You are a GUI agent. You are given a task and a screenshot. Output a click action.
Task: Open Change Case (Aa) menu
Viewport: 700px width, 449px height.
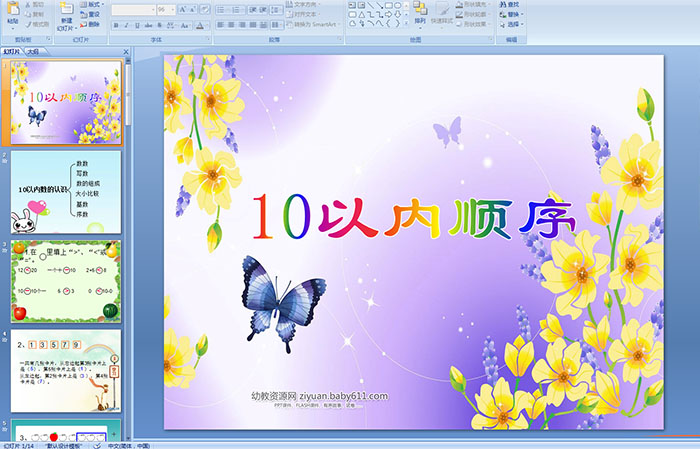(185, 25)
